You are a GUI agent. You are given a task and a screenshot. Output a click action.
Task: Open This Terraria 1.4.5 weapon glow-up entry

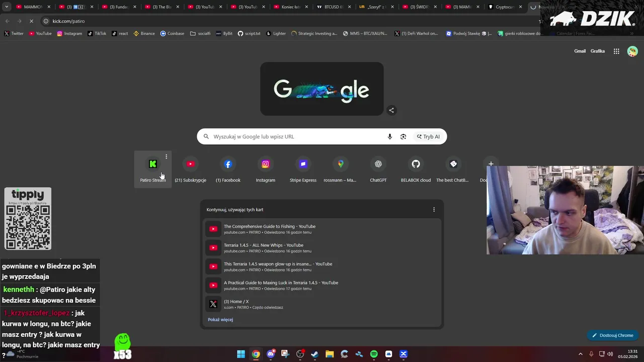(322, 266)
